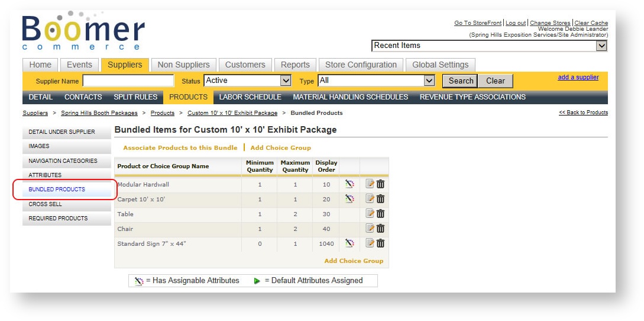Edit the Chair bundle item
Viewport: 644px width, 321px height.
tap(370, 229)
